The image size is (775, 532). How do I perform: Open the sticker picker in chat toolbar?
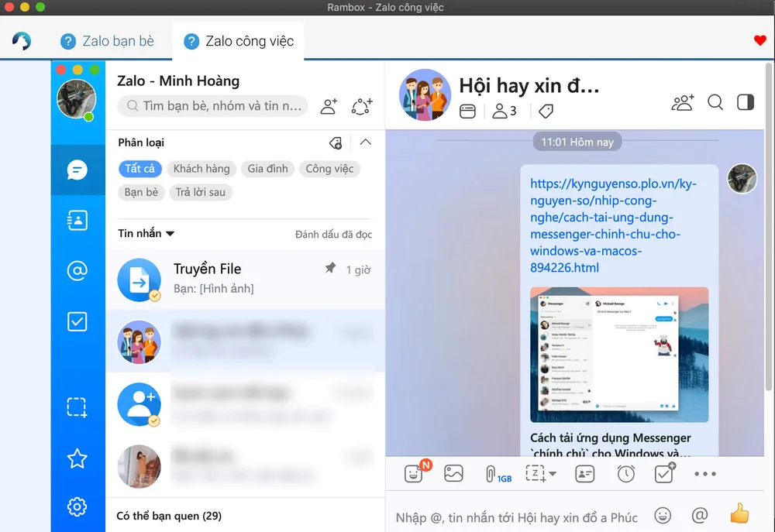pyautogui.click(x=415, y=473)
